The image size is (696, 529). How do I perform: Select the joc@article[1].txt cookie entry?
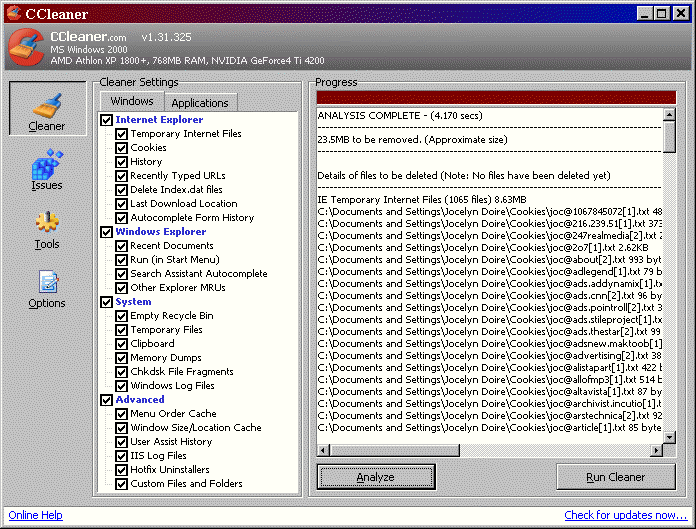pyautogui.click(x=490, y=427)
